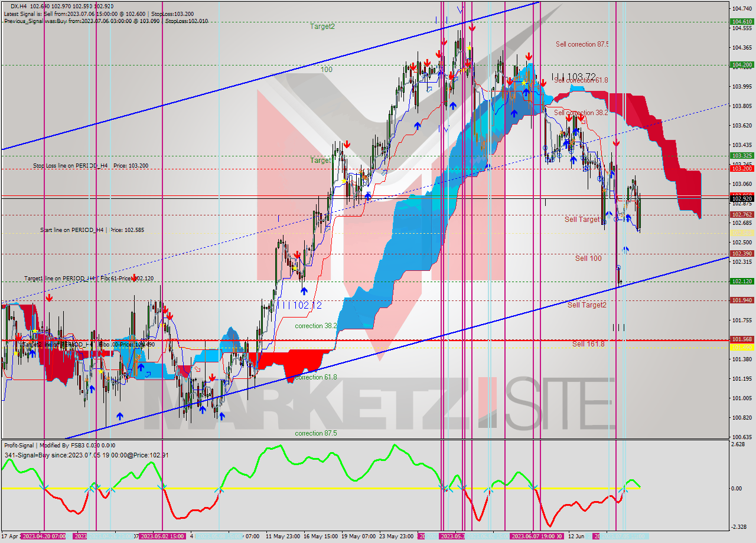Click the black 102.920 current price tag

pos(742,199)
